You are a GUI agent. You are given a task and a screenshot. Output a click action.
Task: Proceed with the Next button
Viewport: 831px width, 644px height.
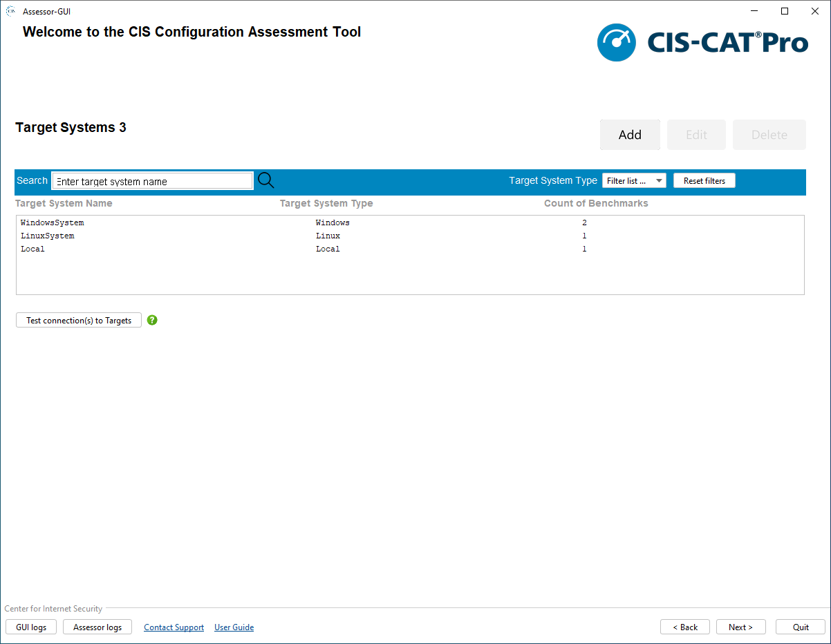point(740,627)
